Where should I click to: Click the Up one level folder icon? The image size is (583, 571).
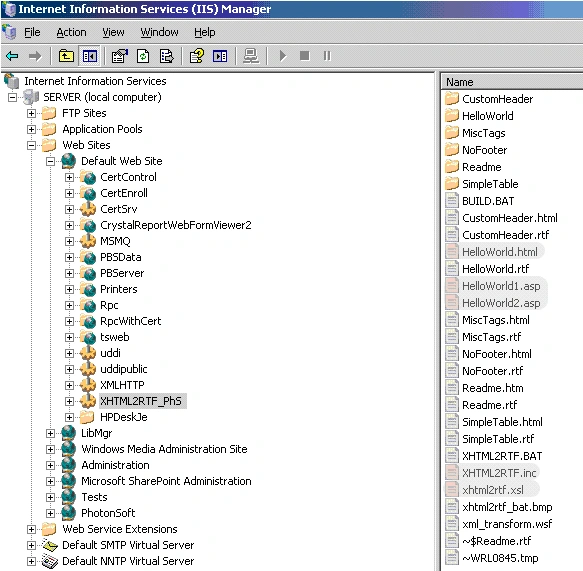pyautogui.click(x=66, y=56)
